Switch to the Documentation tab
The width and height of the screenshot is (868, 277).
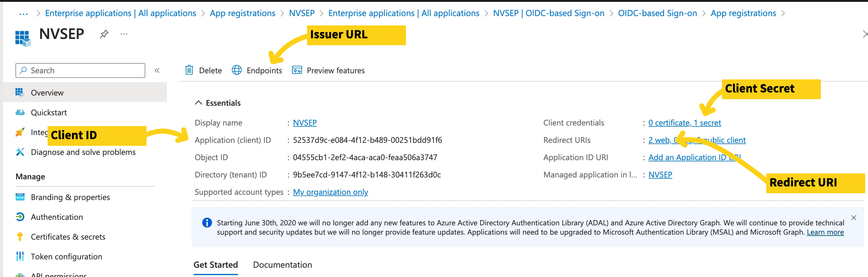(x=282, y=265)
